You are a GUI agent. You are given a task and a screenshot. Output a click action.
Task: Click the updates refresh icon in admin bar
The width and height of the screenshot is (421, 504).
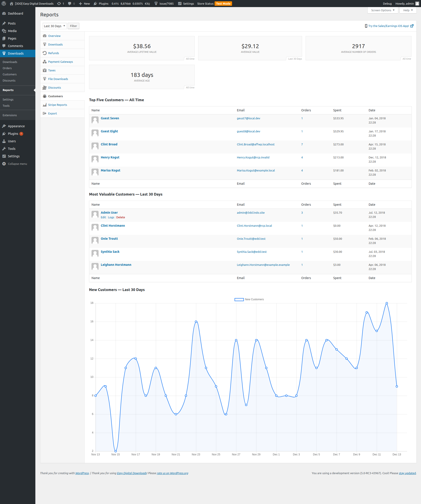(59, 4)
